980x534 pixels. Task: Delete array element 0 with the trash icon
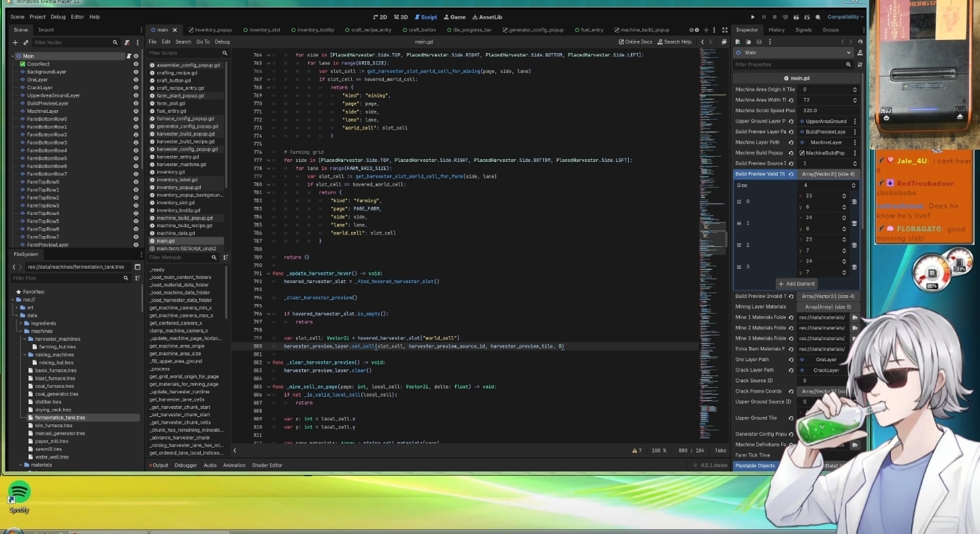[x=854, y=201]
